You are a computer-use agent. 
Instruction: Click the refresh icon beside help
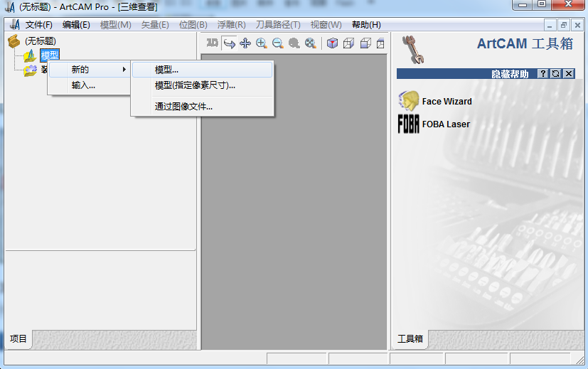(556, 73)
